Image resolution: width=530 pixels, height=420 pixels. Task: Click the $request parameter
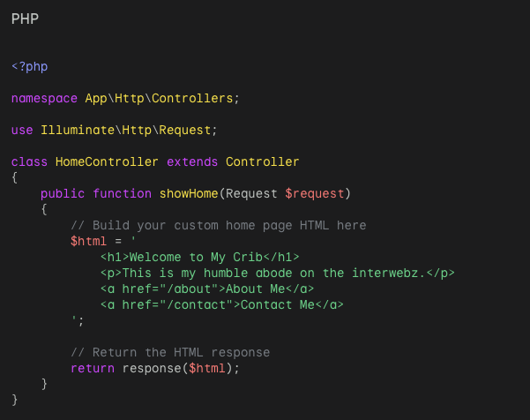(x=314, y=194)
